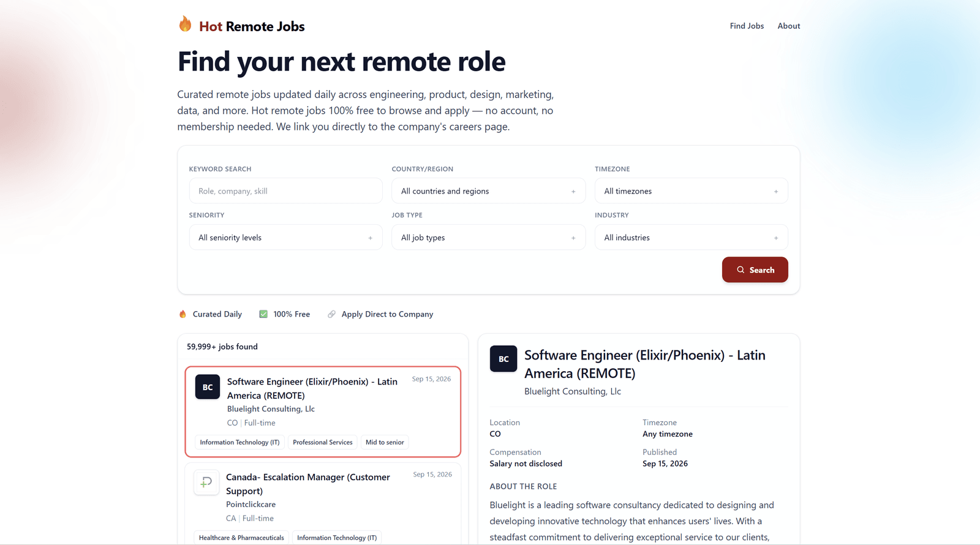Click the Pointclickcare company logo
Image resolution: width=980 pixels, height=545 pixels.
[x=206, y=483]
